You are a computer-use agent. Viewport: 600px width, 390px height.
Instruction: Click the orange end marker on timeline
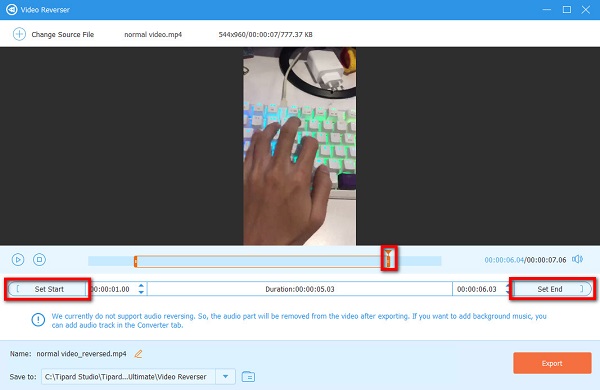coord(388,259)
